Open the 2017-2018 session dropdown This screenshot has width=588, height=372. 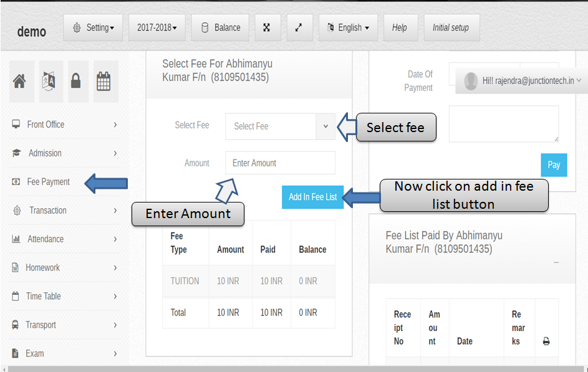(157, 27)
